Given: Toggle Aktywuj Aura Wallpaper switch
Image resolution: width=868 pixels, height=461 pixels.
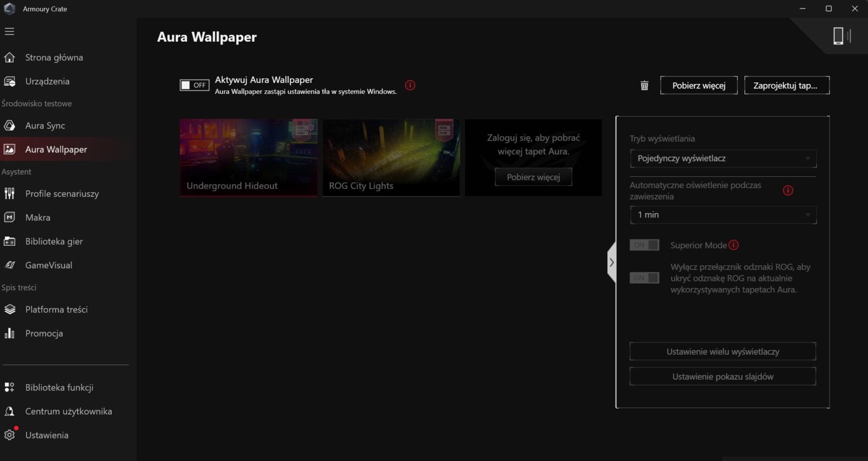Looking at the screenshot, I should [194, 85].
